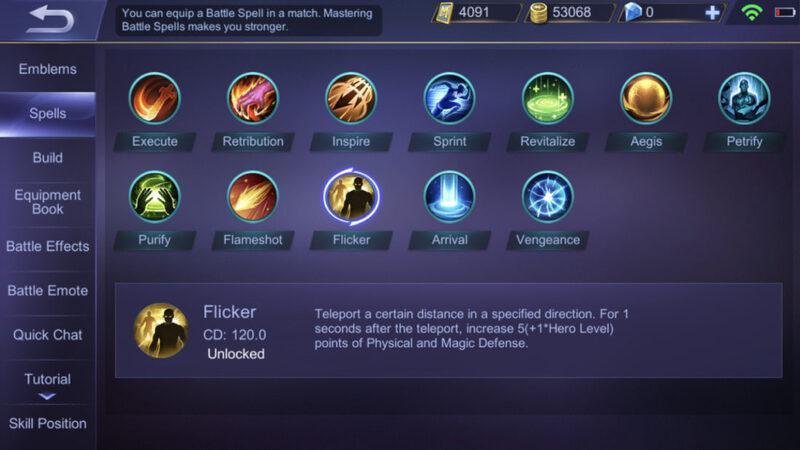800x450 pixels.
Task: Go back using the return arrow
Action: tap(50, 19)
